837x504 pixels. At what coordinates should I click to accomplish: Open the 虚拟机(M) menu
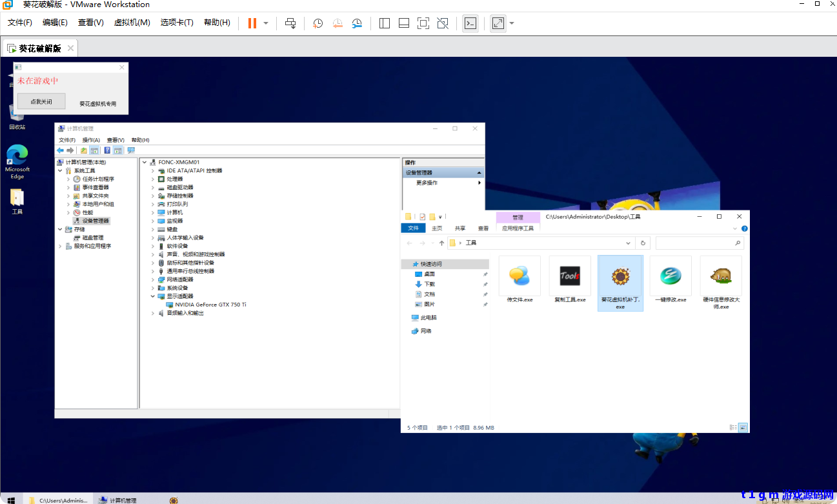point(132,21)
